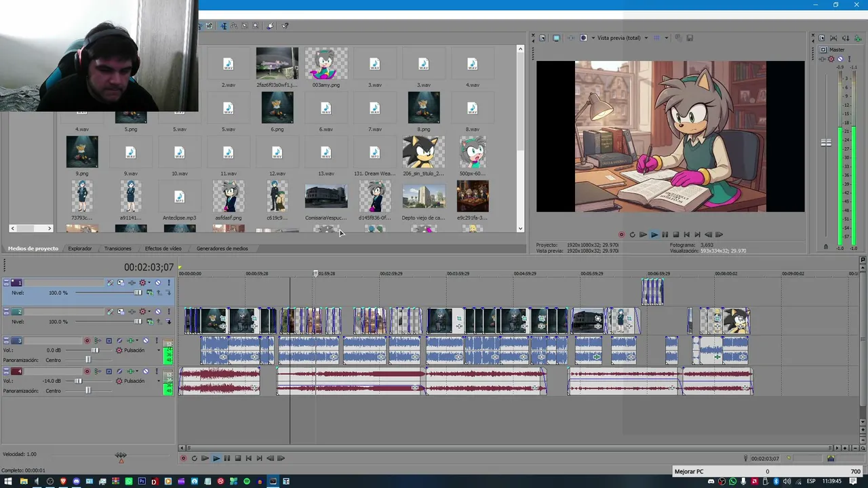Open the Efectos de vídeo tab
This screenshot has height=488, width=868.
tap(163, 249)
